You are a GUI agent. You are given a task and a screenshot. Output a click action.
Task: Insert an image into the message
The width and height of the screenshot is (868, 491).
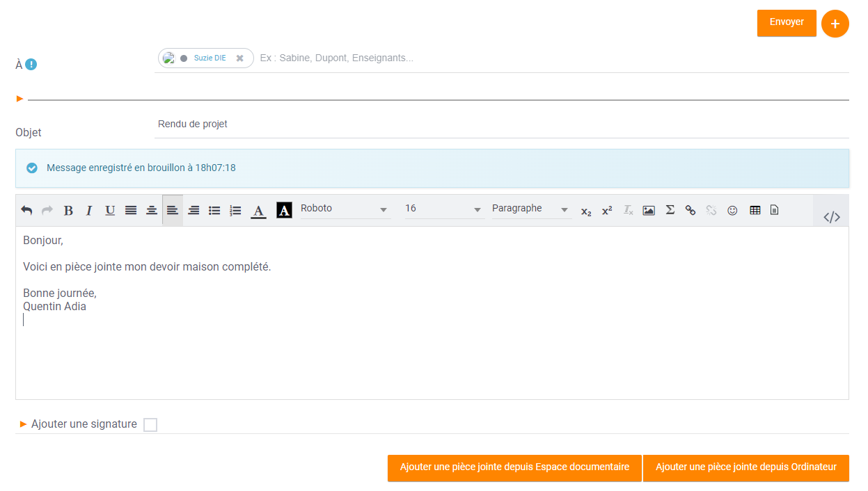(x=649, y=210)
